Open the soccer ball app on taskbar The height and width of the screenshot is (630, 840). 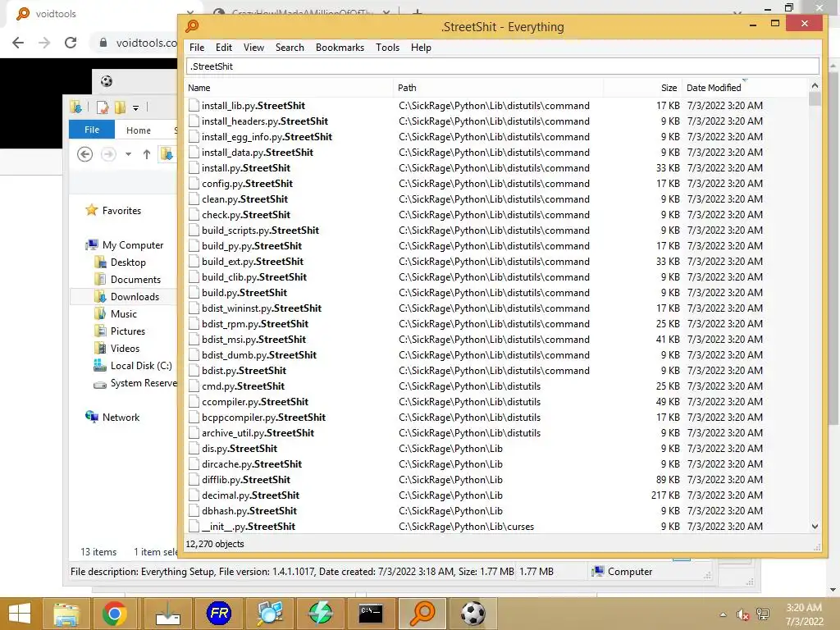[x=472, y=614]
